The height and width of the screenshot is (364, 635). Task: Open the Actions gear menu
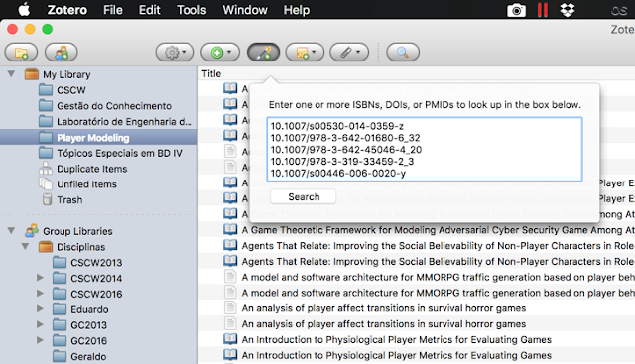[175, 53]
